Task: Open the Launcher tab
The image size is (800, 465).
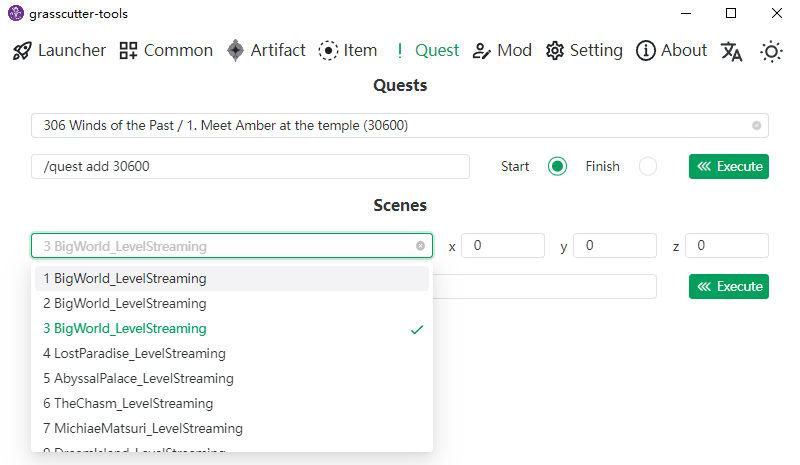Action: 59,51
